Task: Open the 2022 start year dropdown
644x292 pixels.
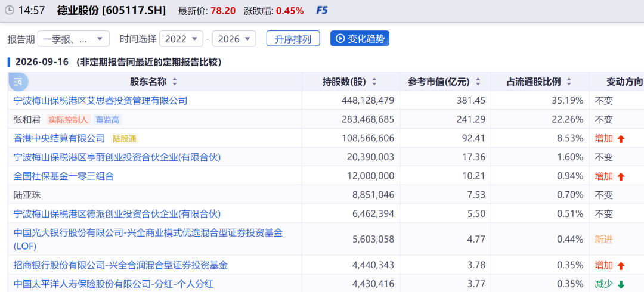Action: point(181,39)
